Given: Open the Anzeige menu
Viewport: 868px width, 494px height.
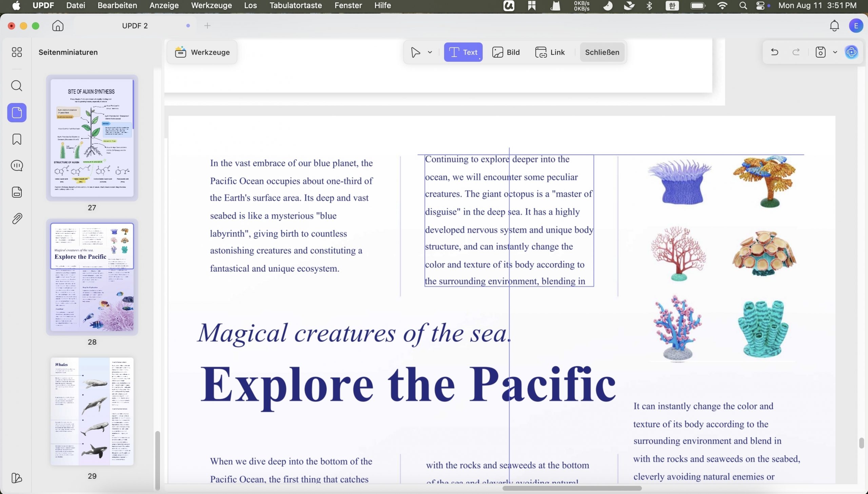Looking at the screenshot, I should coord(164,5).
